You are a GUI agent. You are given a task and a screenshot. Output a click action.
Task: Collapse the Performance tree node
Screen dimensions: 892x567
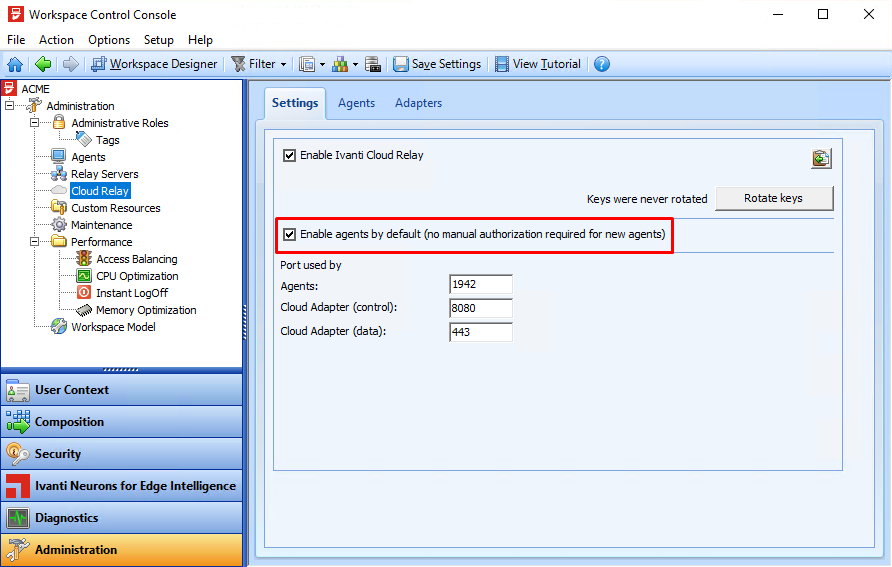[34, 242]
